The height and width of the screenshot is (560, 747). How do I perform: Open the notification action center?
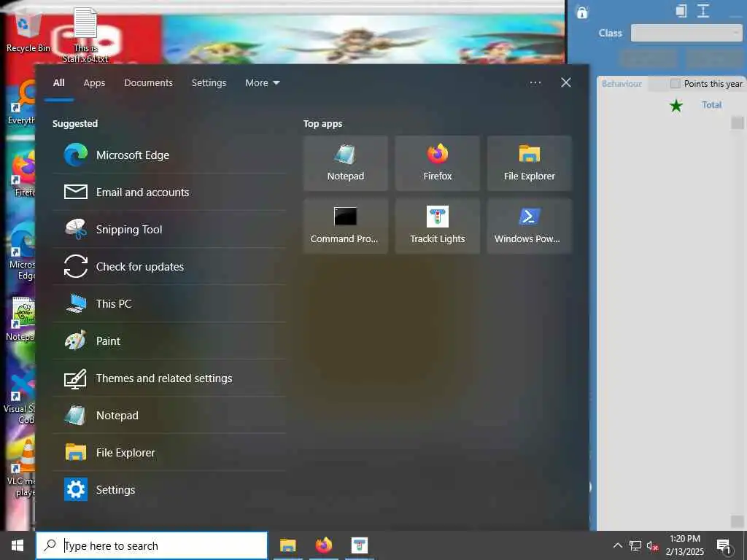click(724, 545)
